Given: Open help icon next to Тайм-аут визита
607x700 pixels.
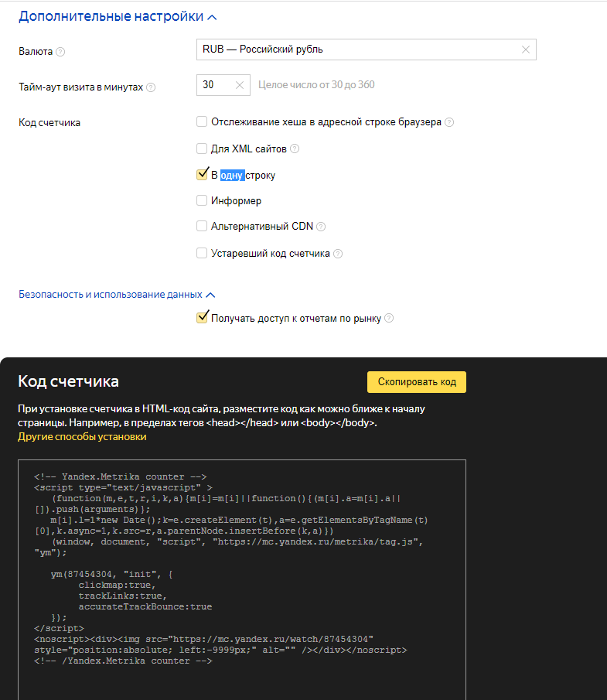Looking at the screenshot, I should click(x=151, y=87).
